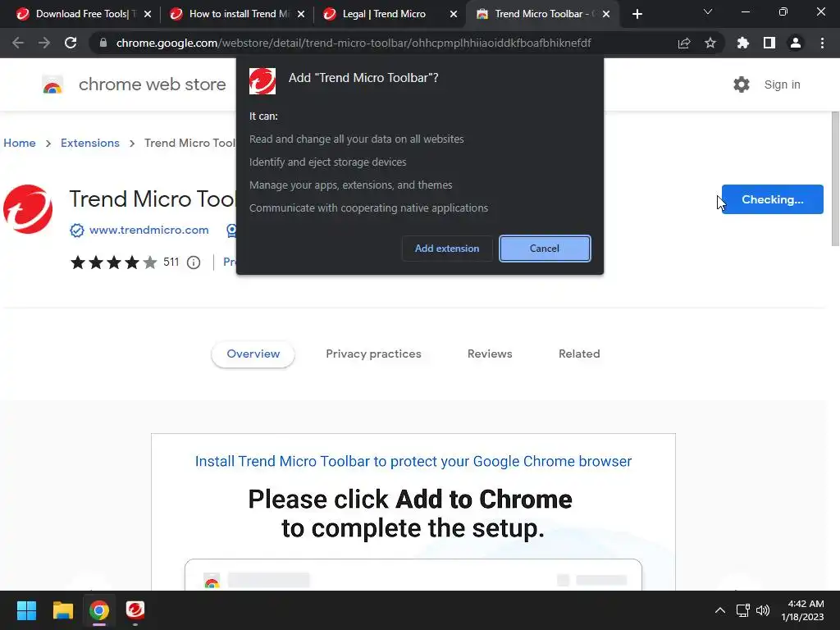Expand the tab search dropdown arrow
The height and width of the screenshot is (630, 840).
tap(708, 11)
